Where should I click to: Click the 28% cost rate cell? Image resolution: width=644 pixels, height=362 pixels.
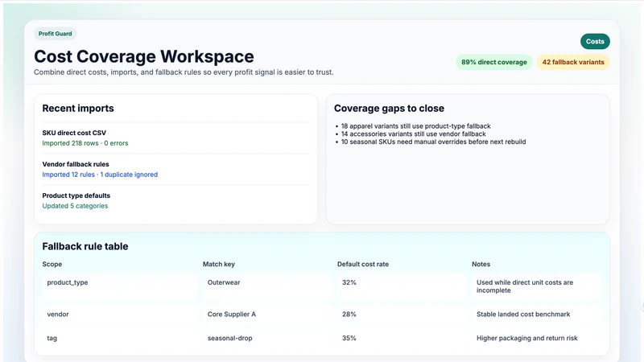pyautogui.click(x=402, y=314)
